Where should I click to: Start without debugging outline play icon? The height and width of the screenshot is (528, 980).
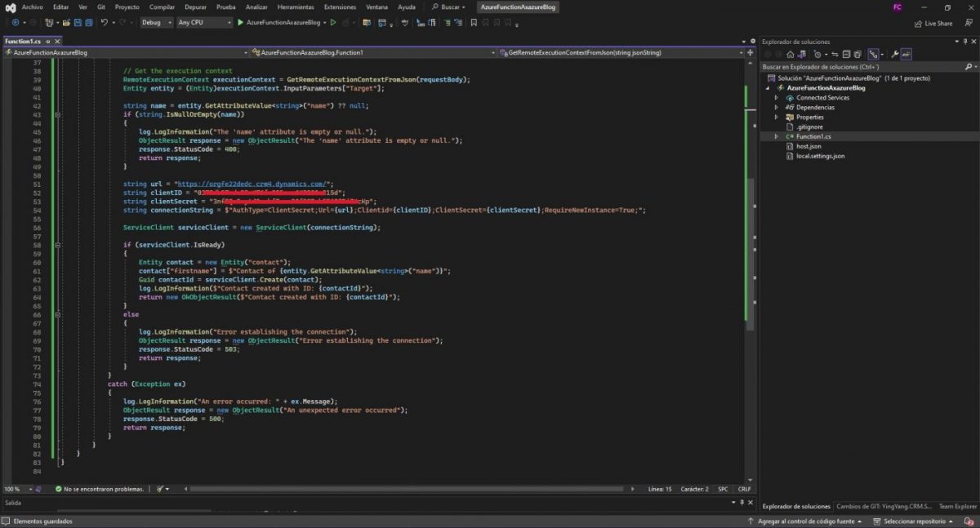pos(333,23)
